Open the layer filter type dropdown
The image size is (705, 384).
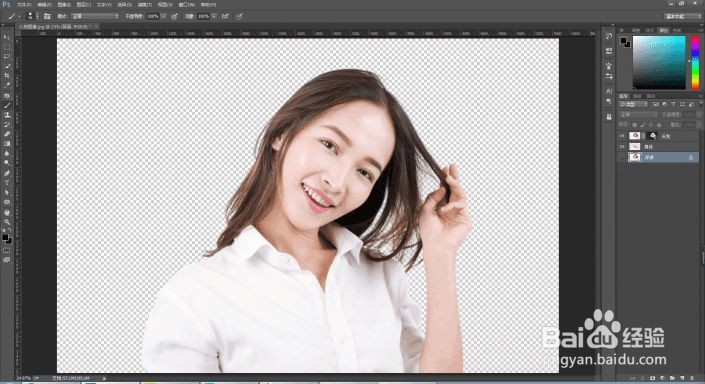point(633,104)
